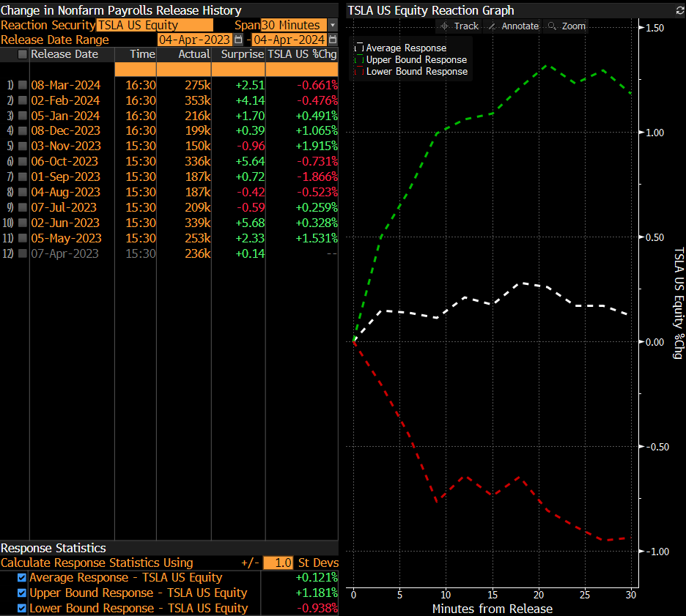Click the end date 04-Apr-2024 field

[x=289, y=40]
